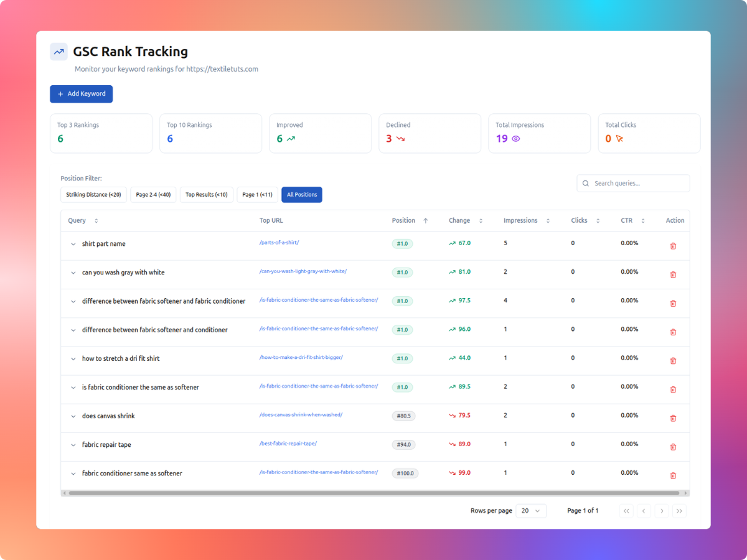747x560 pixels.
Task: Delete the 'fabric repair tape' row
Action: coord(673,447)
